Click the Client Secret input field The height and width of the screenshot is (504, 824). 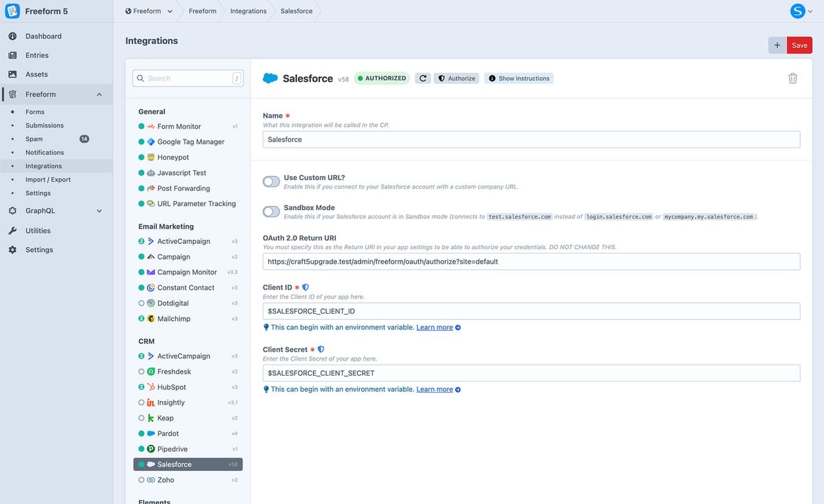531,373
